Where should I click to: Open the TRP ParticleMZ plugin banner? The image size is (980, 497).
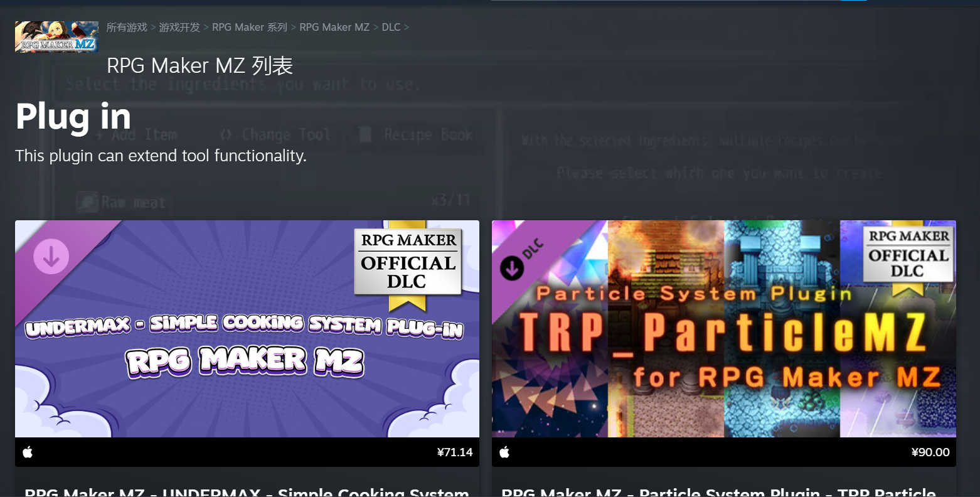pos(724,329)
